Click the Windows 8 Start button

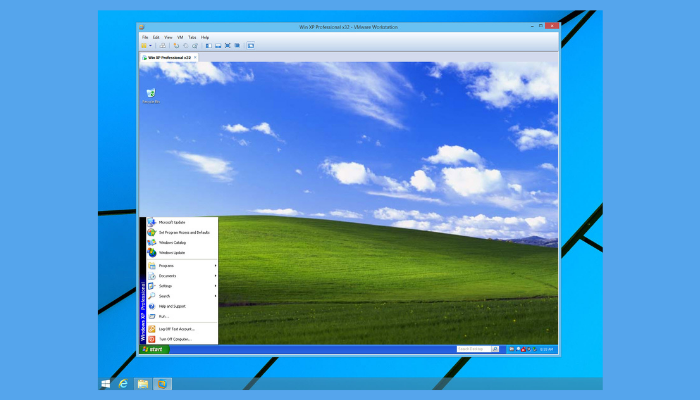(106, 383)
